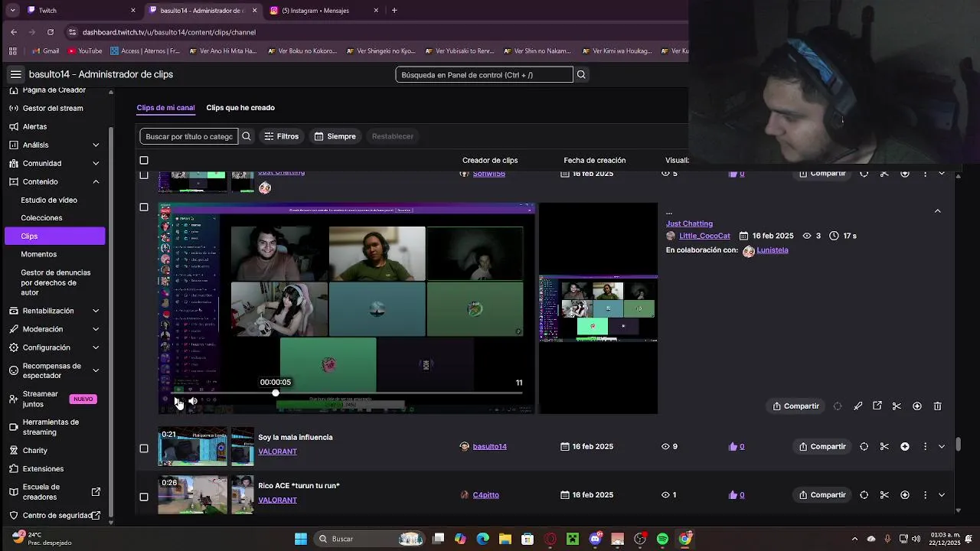This screenshot has height=551, width=980.
Task: Expand the Comunidad sidebar section
Action: (96, 163)
